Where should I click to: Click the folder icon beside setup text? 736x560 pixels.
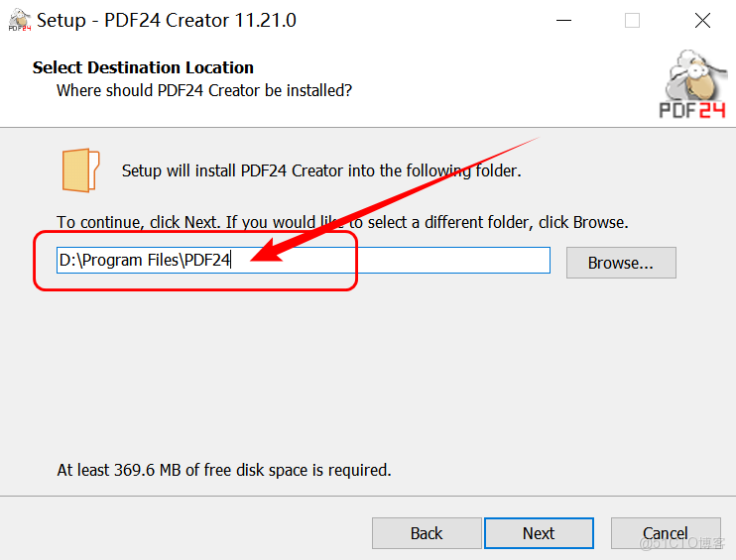coord(80,170)
